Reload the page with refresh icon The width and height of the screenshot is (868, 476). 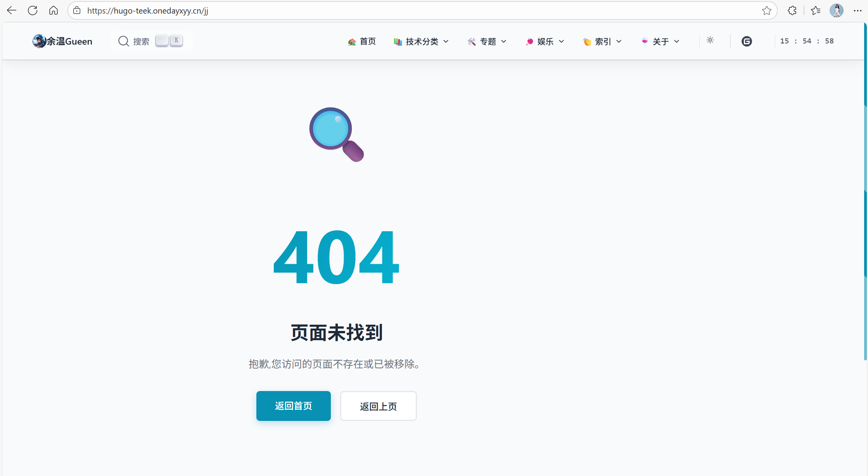[x=33, y=10]
